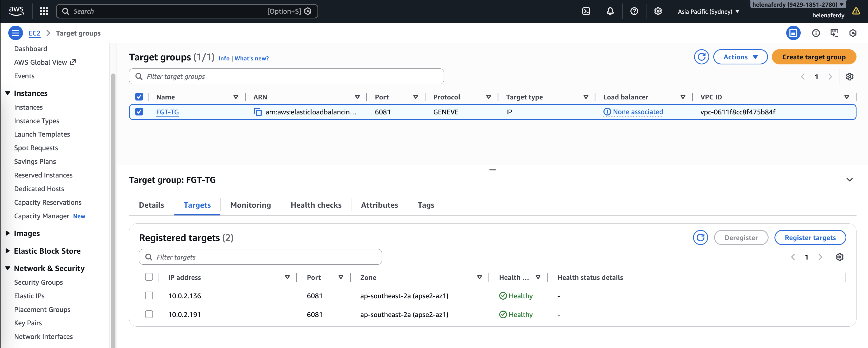868x348 pixels.
Task: Open the Asia Pacific (Sydney) region selector
Action: click(708, 11)
